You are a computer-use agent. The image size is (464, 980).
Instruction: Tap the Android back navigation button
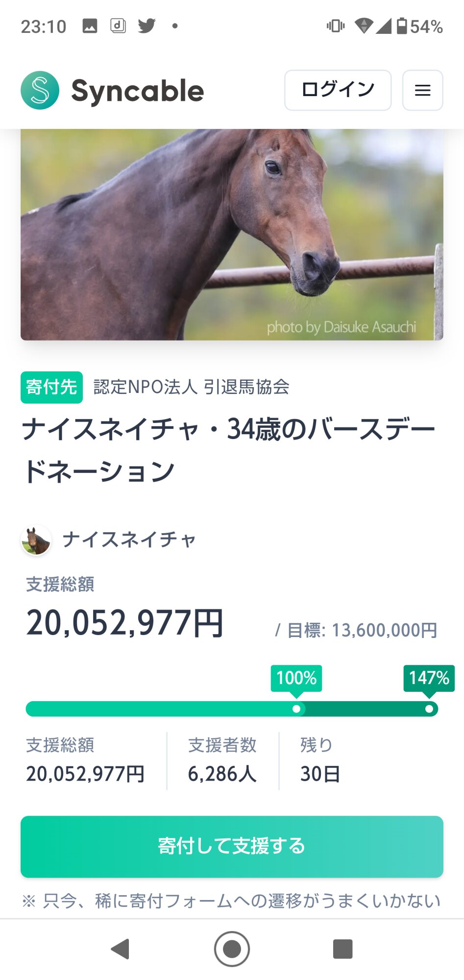point(121,949)
